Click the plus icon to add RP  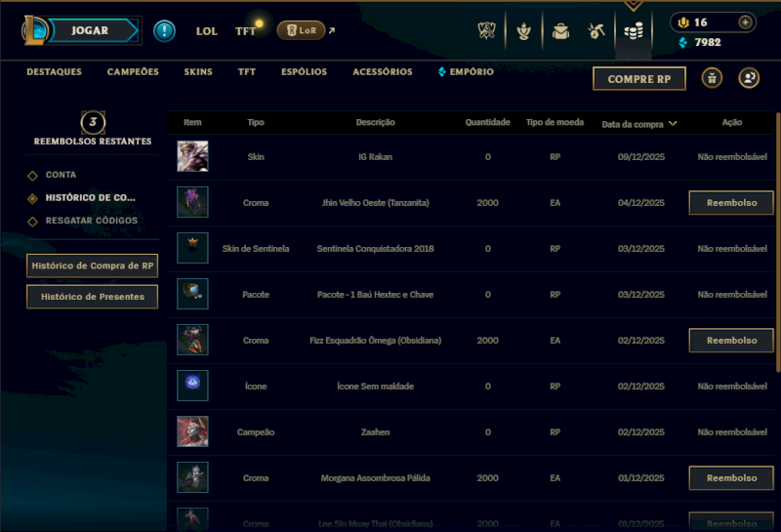(745, 22)
